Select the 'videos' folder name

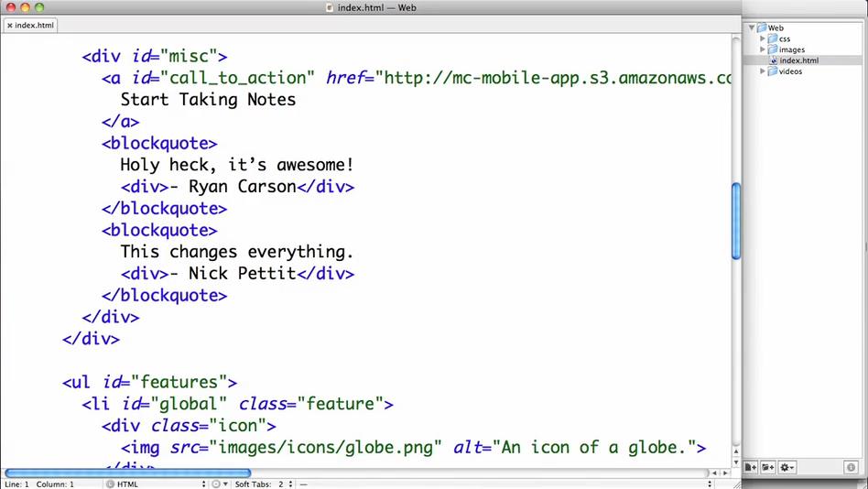[790, 71]
